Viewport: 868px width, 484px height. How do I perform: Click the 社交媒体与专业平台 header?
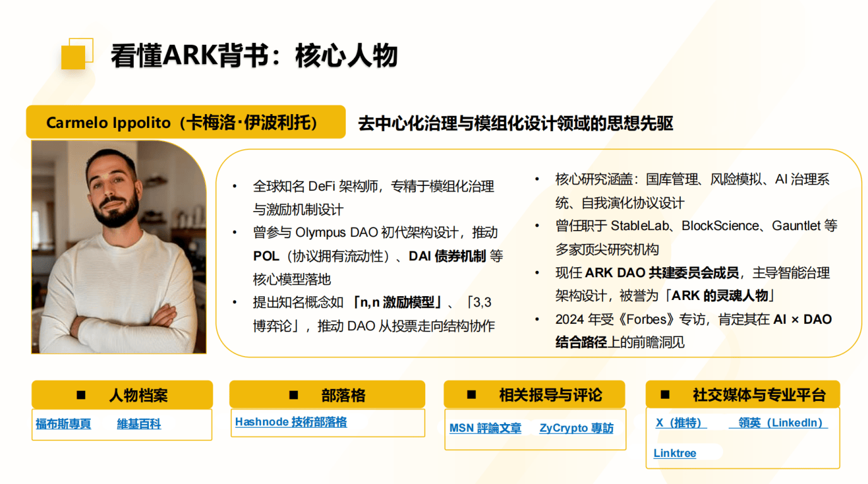click(x=742, y=395)
